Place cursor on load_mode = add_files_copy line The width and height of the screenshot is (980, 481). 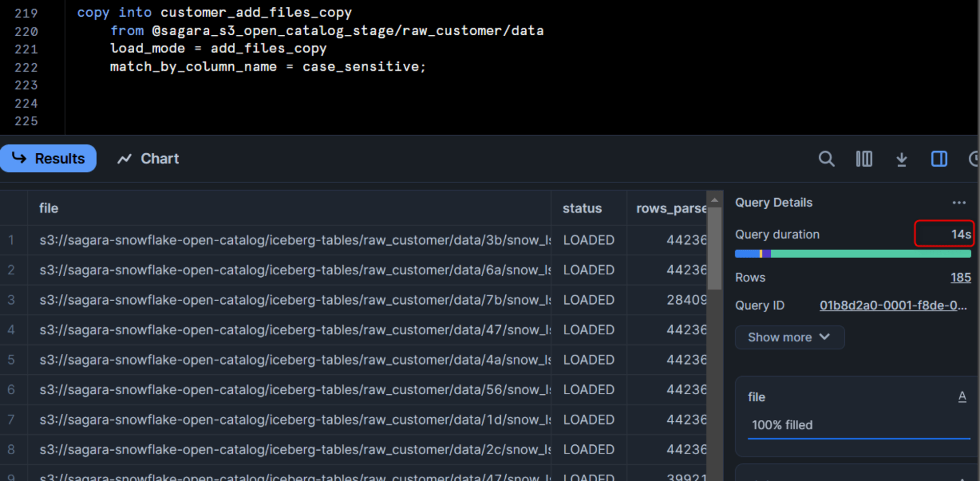(218, 48)
